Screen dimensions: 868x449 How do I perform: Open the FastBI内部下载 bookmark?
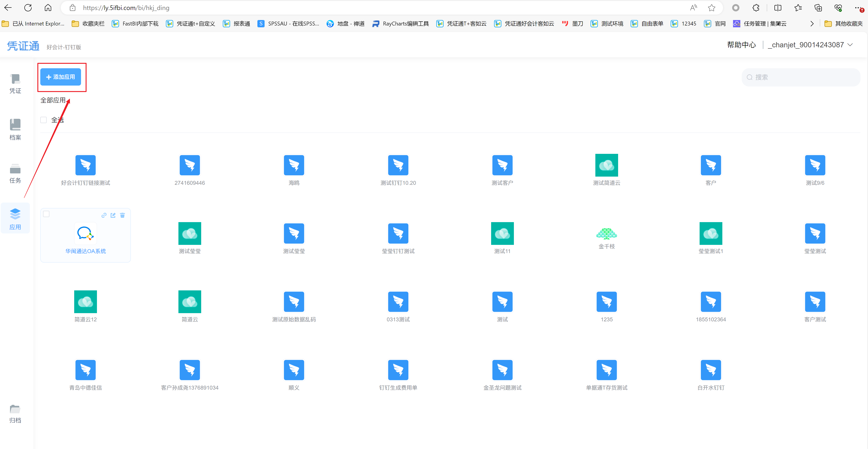135,24
